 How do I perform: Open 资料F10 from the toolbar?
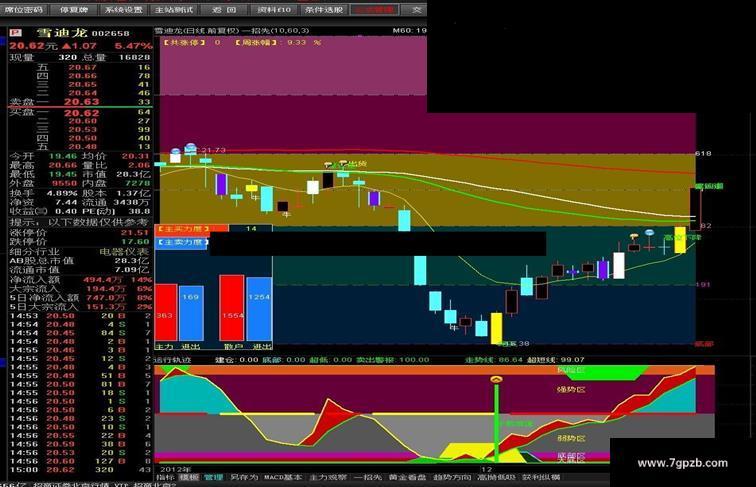(x=274, y=10)
